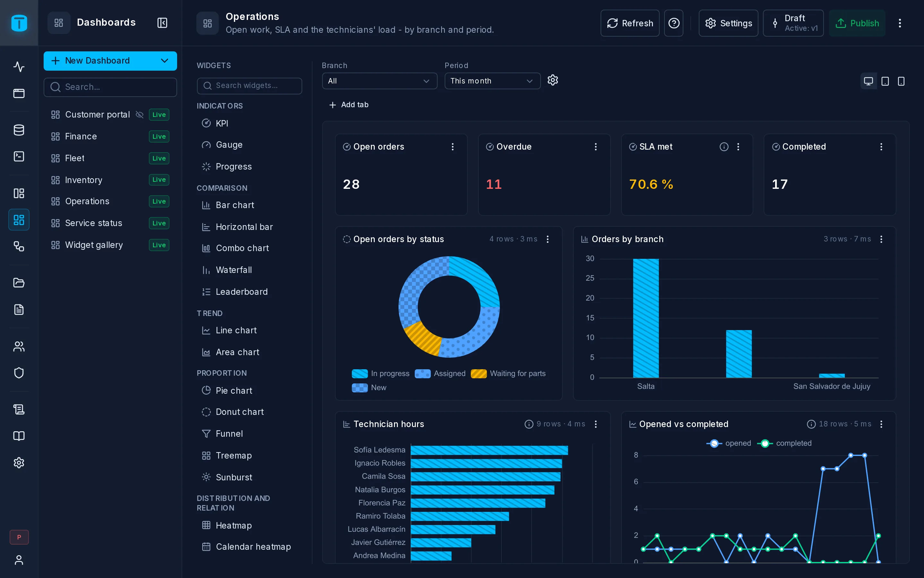Expand the New Dashboard dropdown arrow

coord(165,61)
